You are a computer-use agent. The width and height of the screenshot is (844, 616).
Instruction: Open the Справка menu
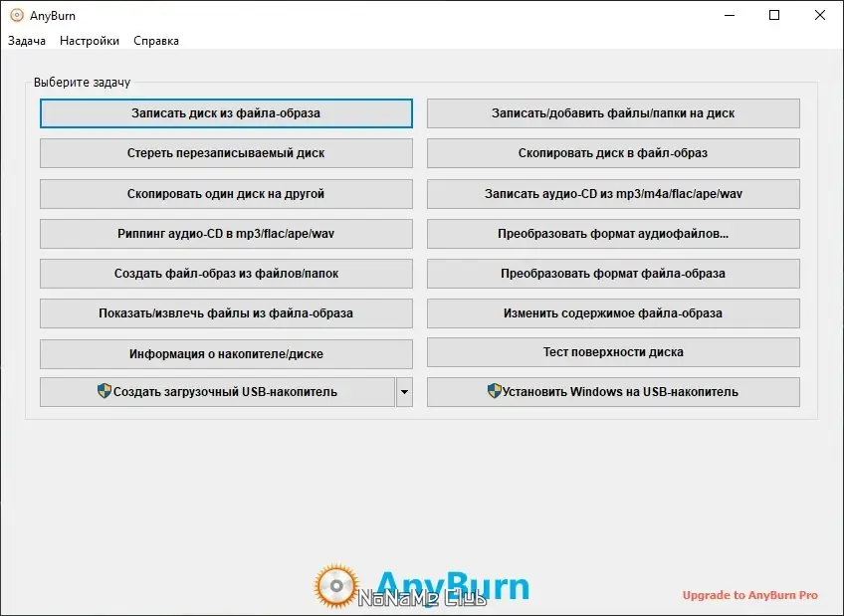[156, 41]
